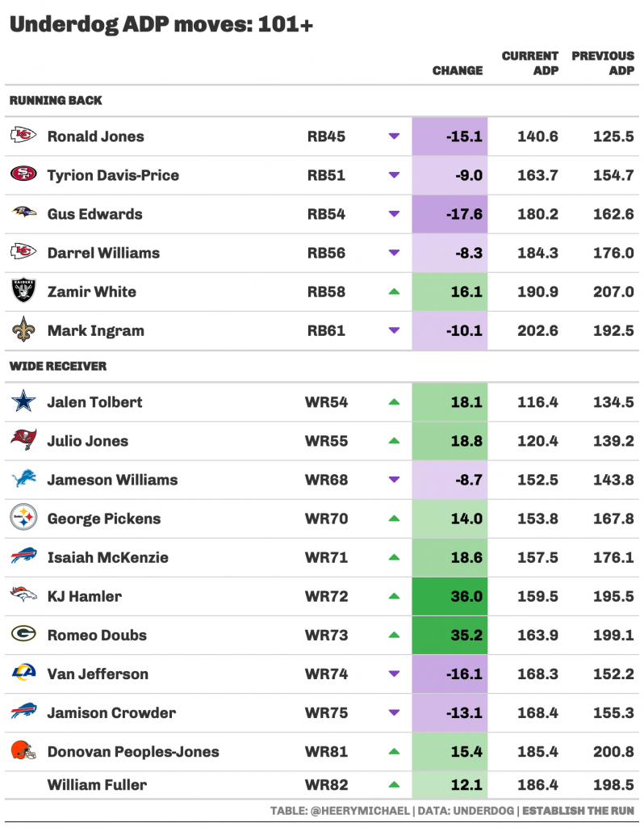This screenshot has height=827, width=644.
Task: Click the Cowboys star logo beside Jalen Tolbert
Action: point(23,401)
